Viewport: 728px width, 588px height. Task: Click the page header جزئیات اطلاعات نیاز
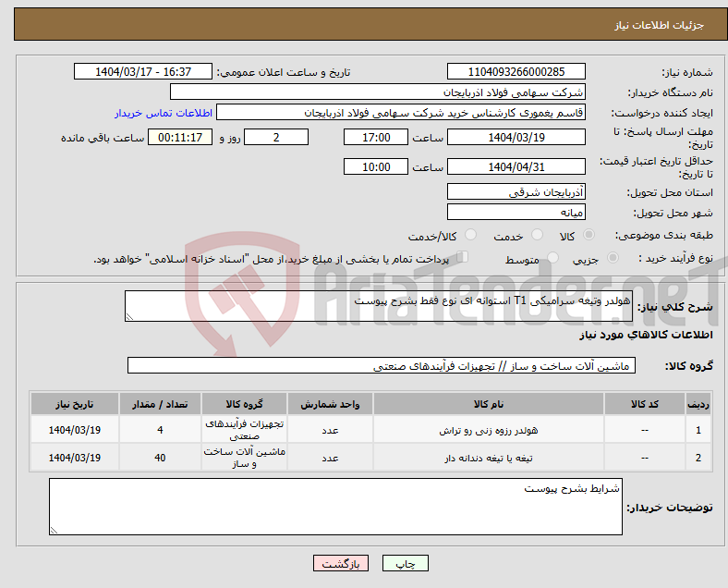[660, 25]
